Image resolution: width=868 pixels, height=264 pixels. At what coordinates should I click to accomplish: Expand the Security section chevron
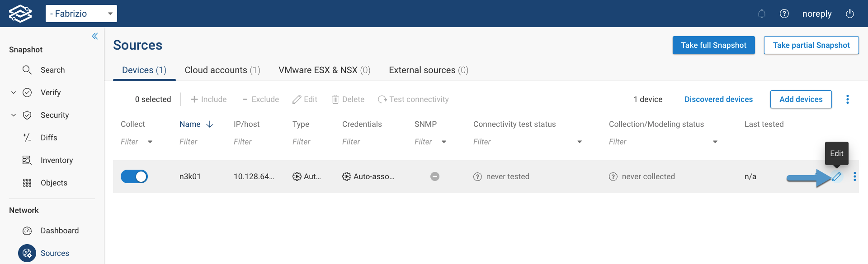click(x=14, y=115)
